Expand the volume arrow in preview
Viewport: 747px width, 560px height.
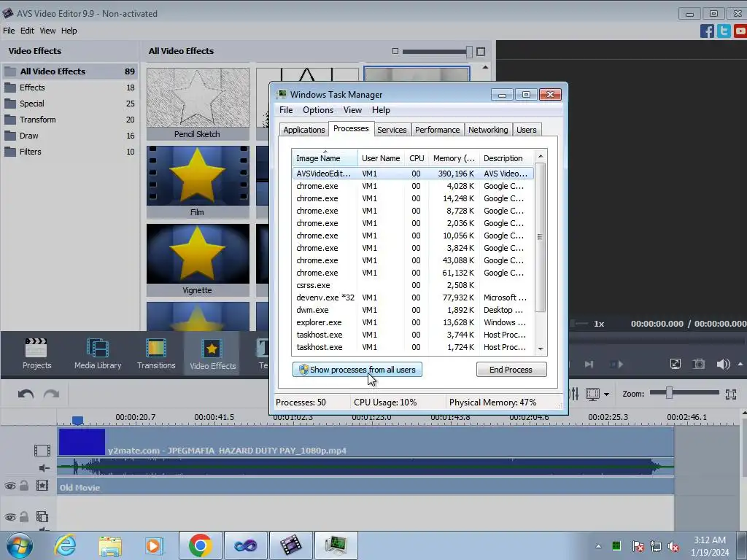click(740, 365)
